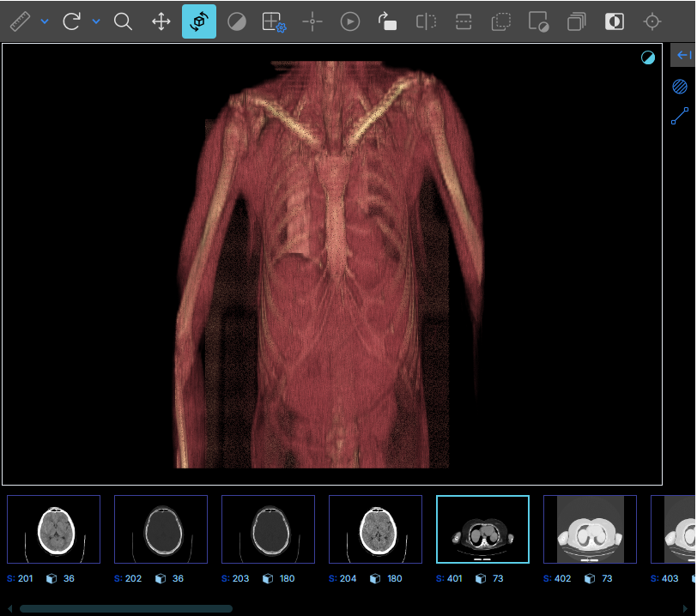Open the stacked series layers tool
Image resolution: width=697 pixels, height=616 pixels.
[576, 21]
